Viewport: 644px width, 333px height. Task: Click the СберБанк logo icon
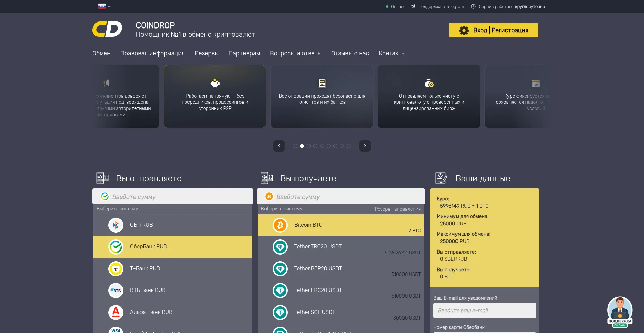[116, 247]
